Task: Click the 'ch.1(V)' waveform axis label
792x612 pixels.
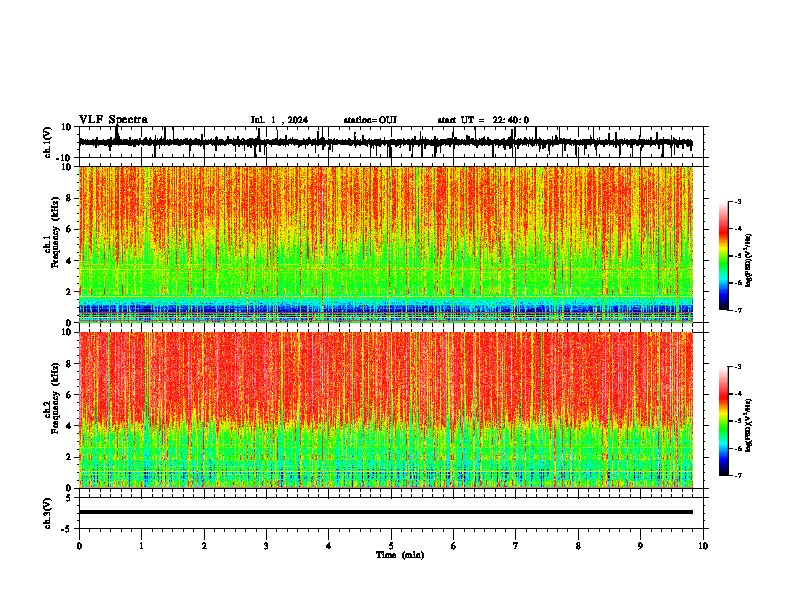Action: click(48, 143)
